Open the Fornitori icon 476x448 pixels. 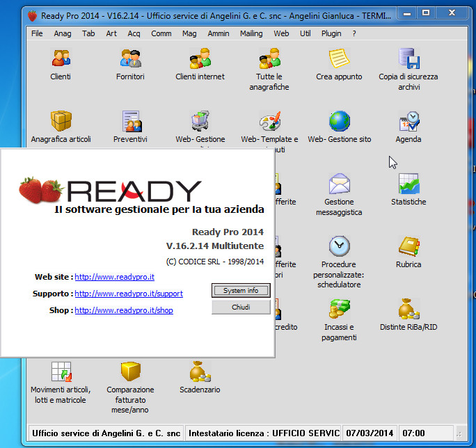tap(131, 58)
